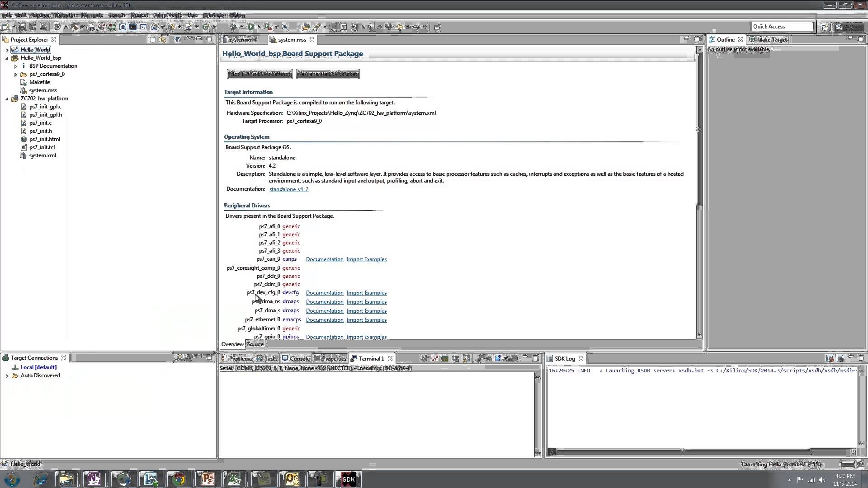Toggle Link with Editor in Project Explorer
This screenshot has width=868, height=488.
(163, 40)
